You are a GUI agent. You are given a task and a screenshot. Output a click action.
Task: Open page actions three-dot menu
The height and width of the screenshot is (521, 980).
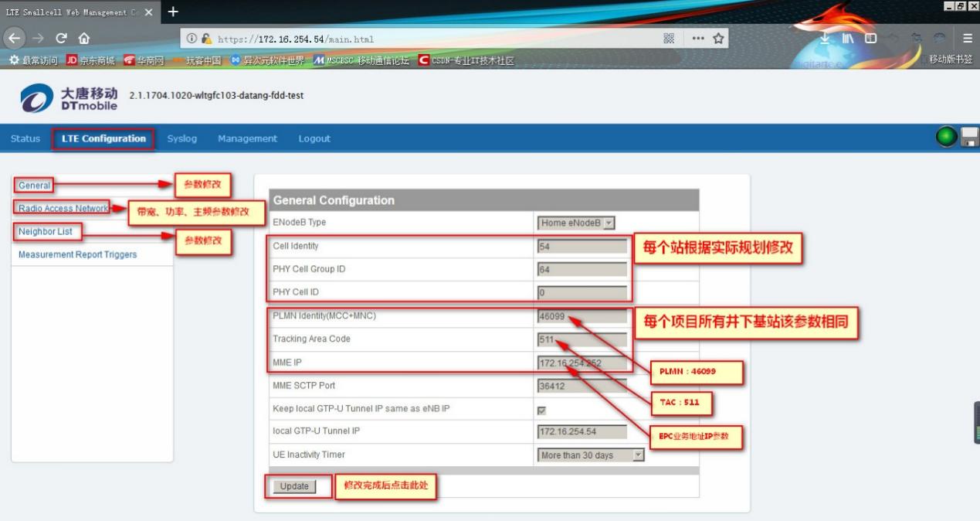697,38
